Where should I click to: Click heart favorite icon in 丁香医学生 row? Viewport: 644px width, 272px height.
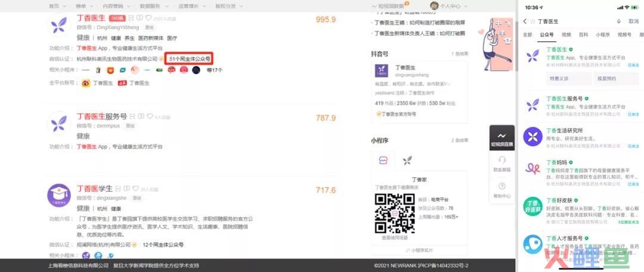(x=135, y=188)
